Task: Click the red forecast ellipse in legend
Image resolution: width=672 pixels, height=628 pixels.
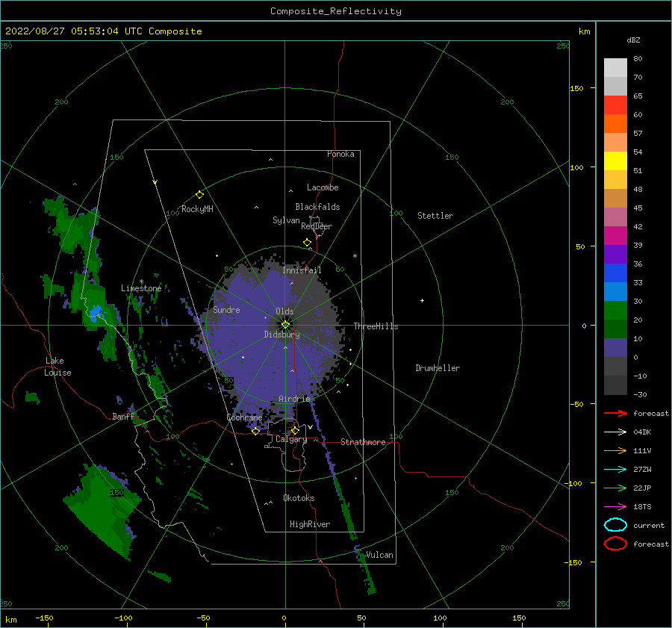Action: tap(615, 544)
